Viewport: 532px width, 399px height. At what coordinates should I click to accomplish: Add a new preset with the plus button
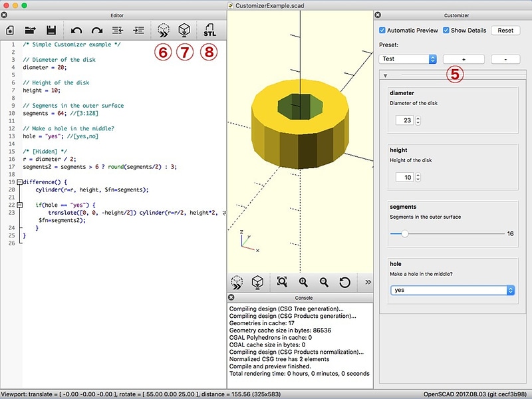(x=464, y=59)
